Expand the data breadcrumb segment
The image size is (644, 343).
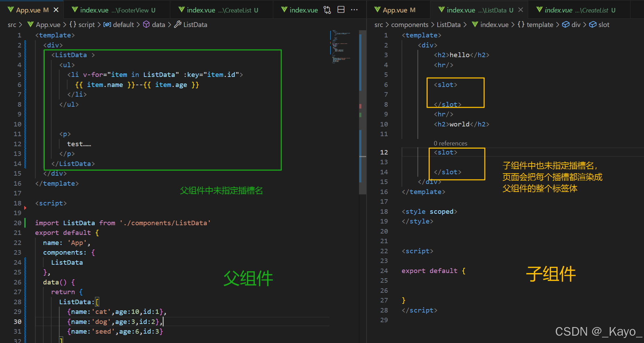[154, 25]
